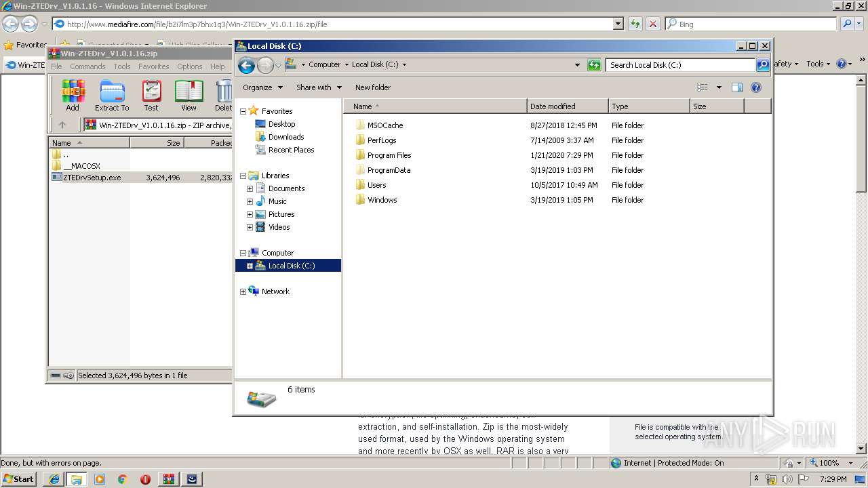Viewport: 868px width, 488px height.
Task: Stop loading the Internet Explorer page
Action: (652, 24)
